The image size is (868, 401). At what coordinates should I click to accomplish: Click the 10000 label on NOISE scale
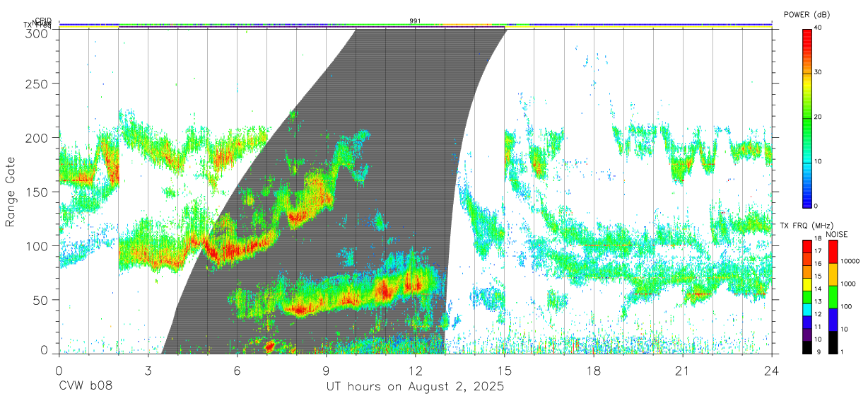(x=849, y=261)
